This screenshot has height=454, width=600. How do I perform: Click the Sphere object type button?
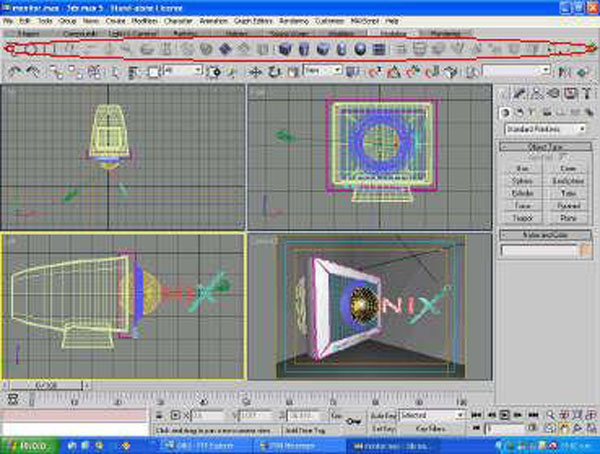[522, 181]
